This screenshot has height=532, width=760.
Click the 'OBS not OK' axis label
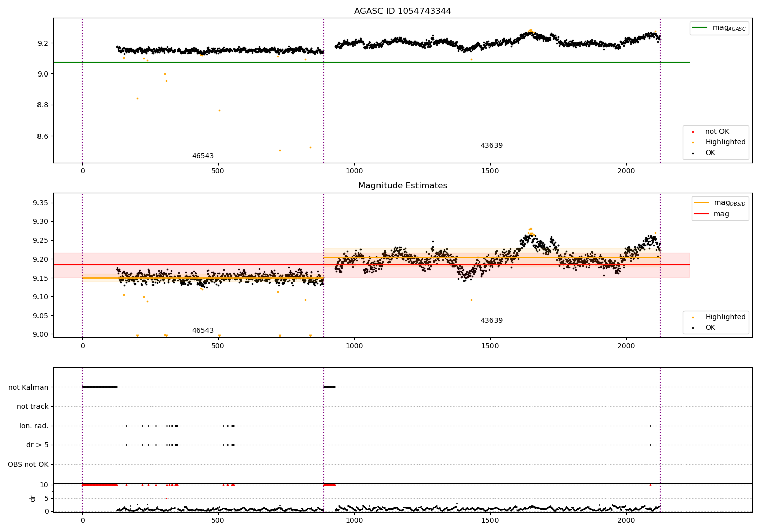[x=28, y=464]
